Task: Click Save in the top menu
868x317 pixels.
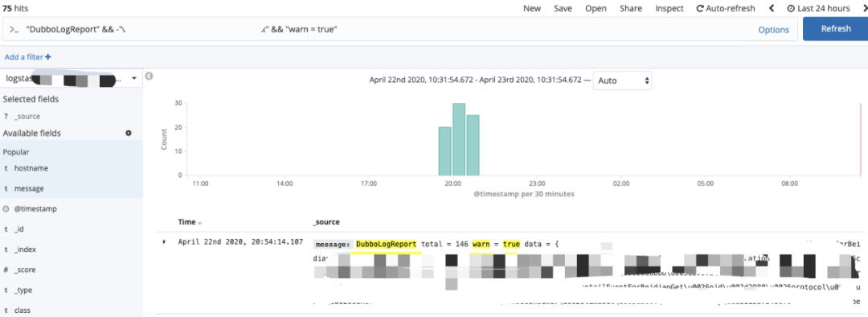Action: [x=563, y=8]
